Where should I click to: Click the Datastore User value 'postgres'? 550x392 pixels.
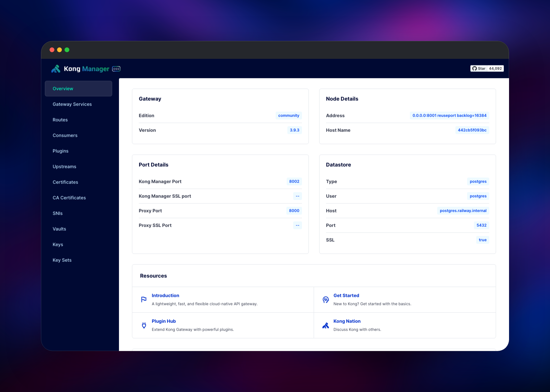click(478, 196)
